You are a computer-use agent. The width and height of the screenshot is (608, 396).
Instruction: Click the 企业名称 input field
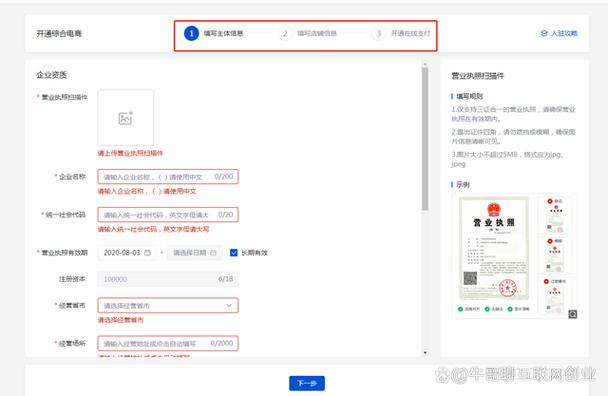[x=168, y=177]
